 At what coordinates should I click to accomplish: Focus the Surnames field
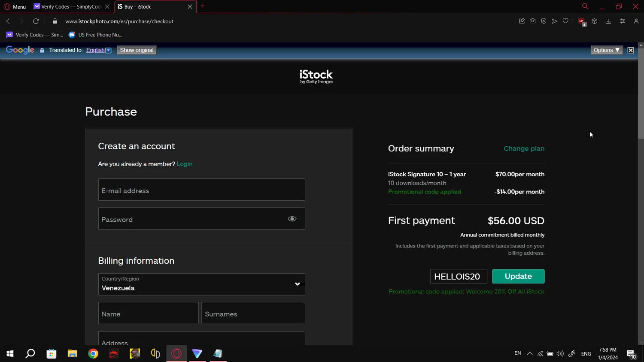point(253,313)
